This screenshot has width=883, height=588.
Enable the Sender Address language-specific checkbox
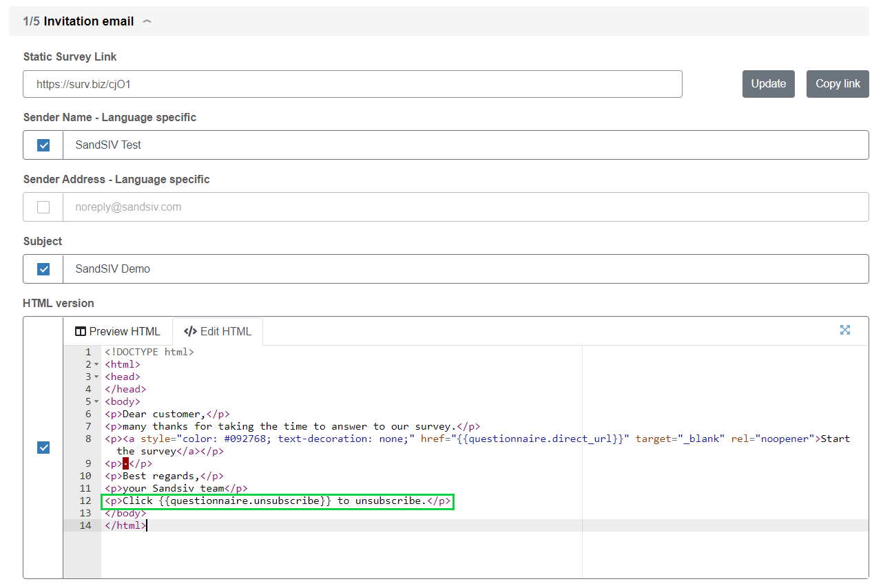coord(43,207)
